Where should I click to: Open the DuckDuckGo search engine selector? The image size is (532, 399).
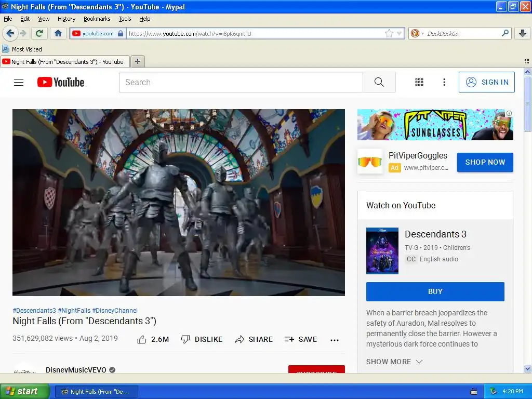[417, 33]
